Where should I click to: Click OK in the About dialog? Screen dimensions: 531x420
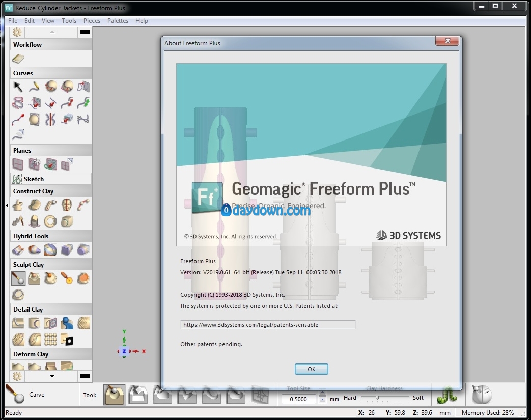[311, 369]
